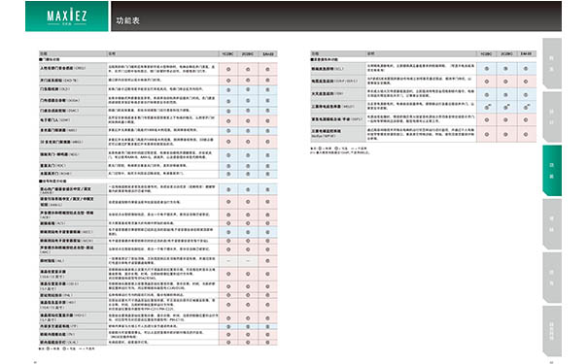588x364 pixels.
Task: Click the left table's last model column header
Action: [267, 54]
